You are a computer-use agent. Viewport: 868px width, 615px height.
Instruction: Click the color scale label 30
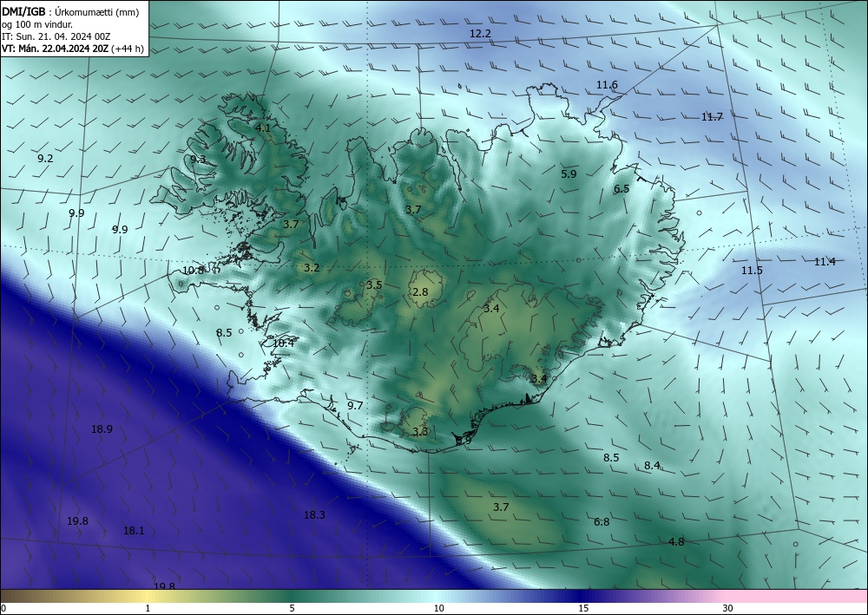(728, 609)
